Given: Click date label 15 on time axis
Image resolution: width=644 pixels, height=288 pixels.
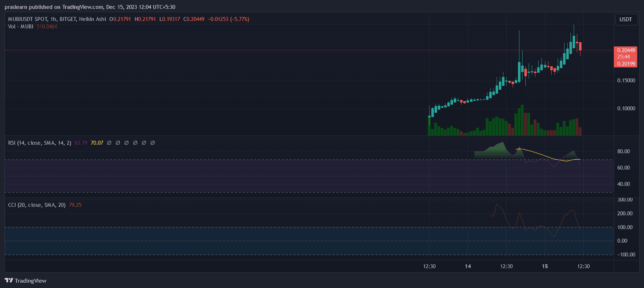Looking at the screenshot, I should [x=545, y=266].
